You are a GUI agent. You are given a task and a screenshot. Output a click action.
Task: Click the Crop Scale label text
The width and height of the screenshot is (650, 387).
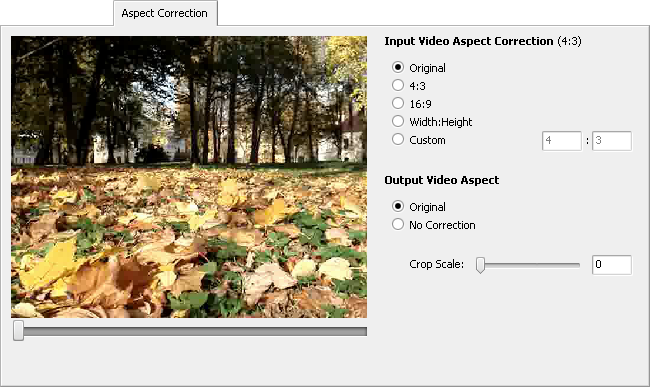437,264
